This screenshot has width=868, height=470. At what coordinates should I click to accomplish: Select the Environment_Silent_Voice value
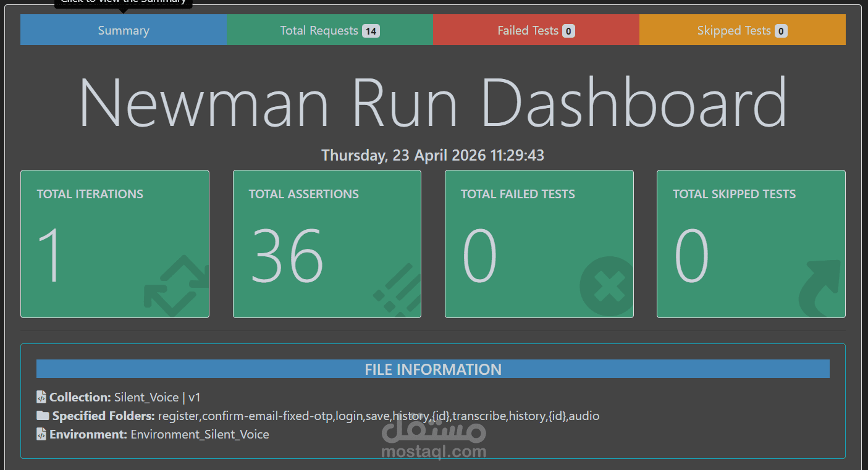[x=200, y=434]
